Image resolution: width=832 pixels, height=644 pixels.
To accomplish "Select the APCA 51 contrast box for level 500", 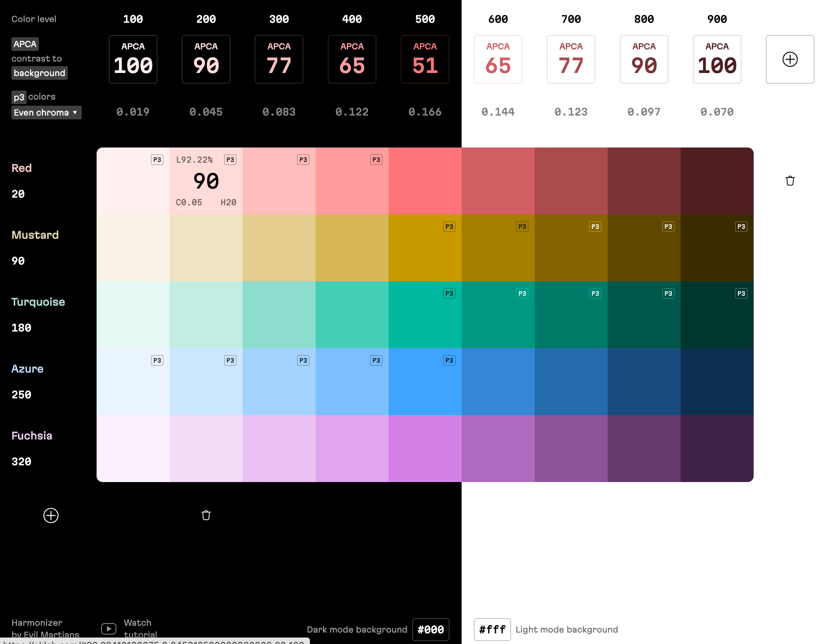I will coord(425,59).
